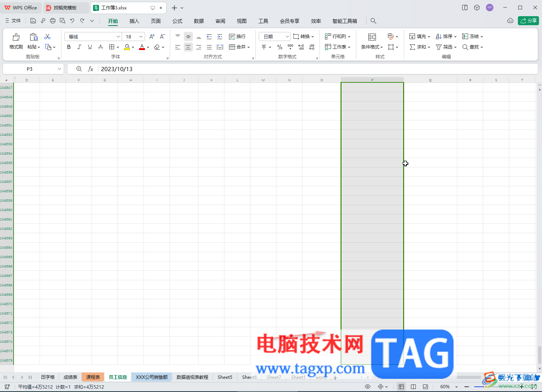
Task: Click the currency (¥) format icon
Action: click(x=264, y=47)
